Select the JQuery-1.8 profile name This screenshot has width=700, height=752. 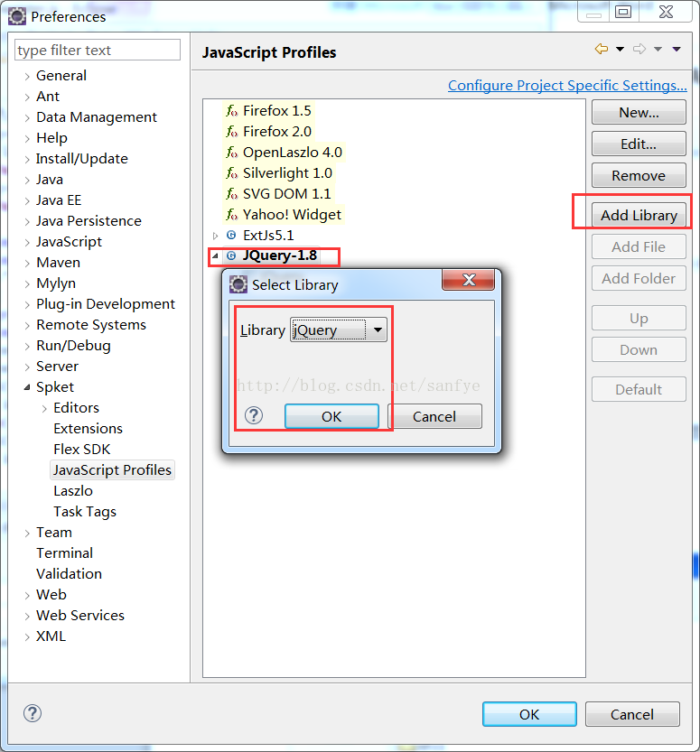coord(280,255)
